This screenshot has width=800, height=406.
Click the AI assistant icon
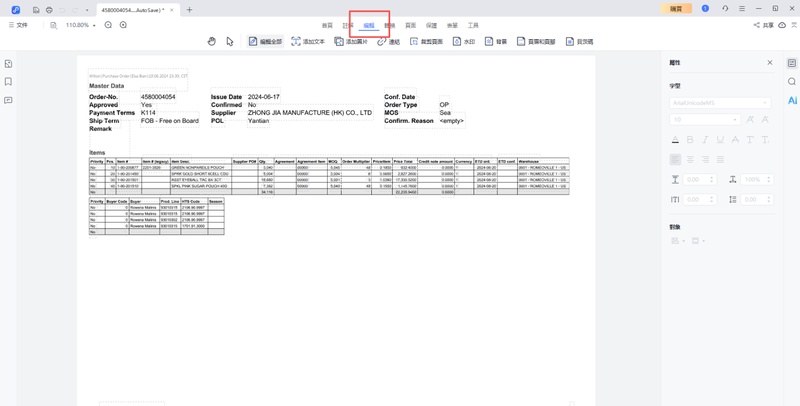coord(792,100)
